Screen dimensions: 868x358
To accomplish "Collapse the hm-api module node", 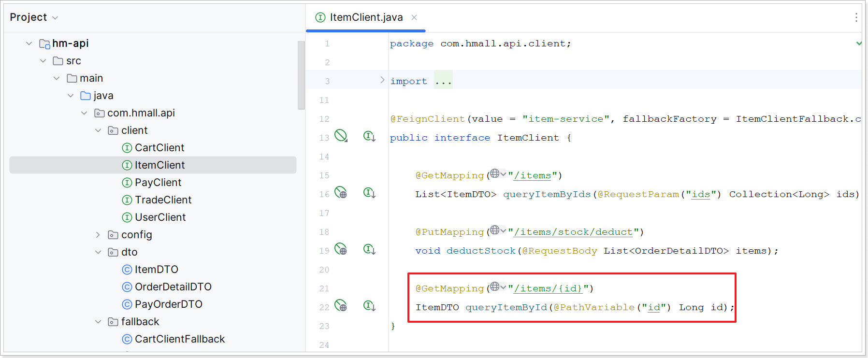I will (29, 43).
